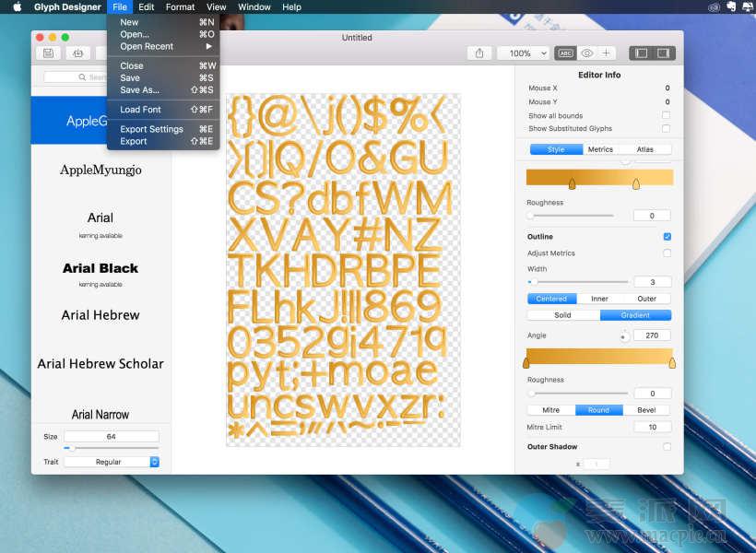Image resolution: width=756 pixels, height=553 pixels.
Task: Toggle the left sidebar panel icon
Action: point(642,53)
